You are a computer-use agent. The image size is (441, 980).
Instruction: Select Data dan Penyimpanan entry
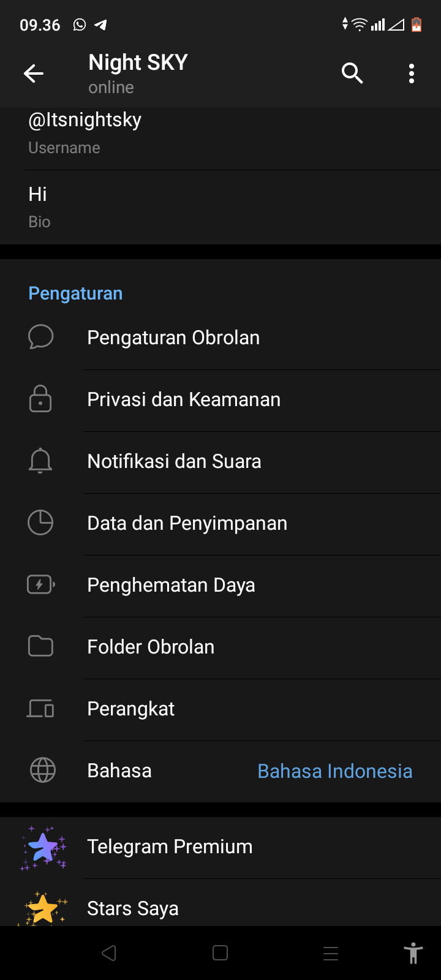187,524
